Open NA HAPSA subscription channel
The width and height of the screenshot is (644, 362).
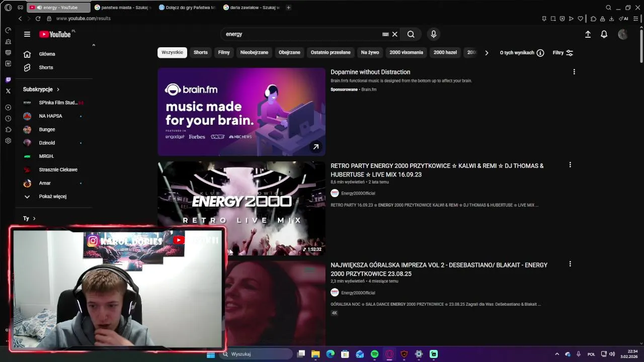pos(50,116)
